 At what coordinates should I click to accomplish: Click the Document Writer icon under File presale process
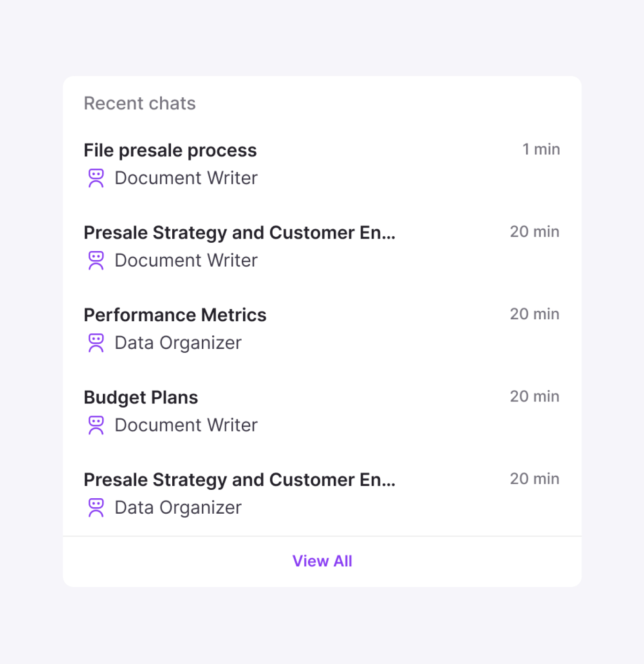pos(96,178)
